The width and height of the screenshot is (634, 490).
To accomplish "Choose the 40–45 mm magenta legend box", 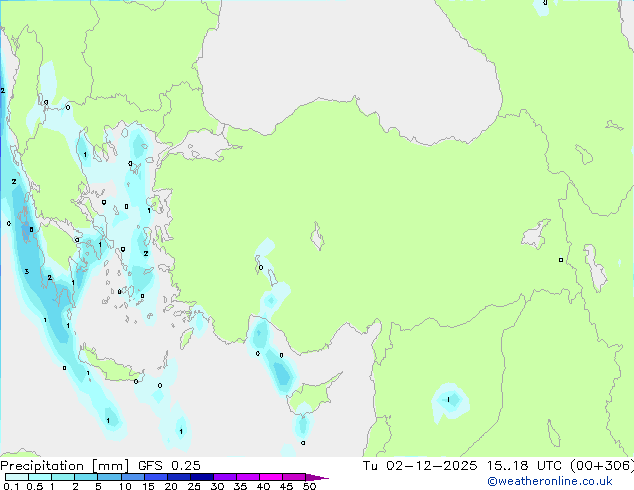I will [x=271, y=477].
